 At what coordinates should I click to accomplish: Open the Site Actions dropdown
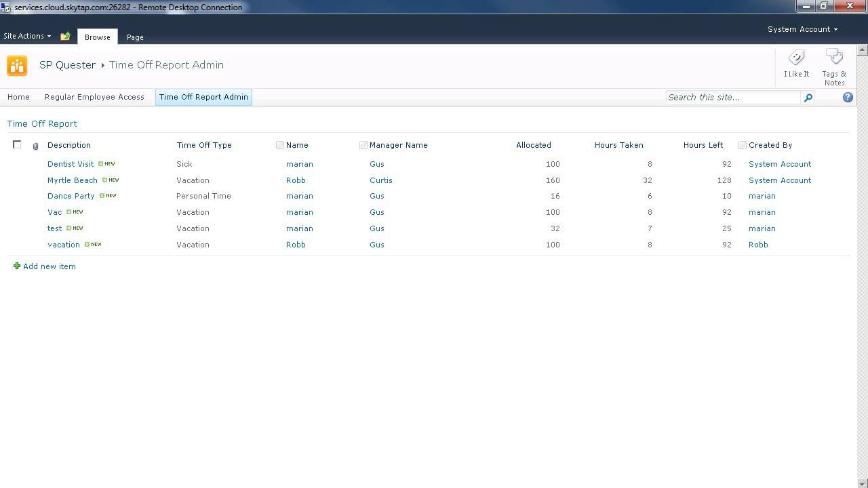click(27, 36)
